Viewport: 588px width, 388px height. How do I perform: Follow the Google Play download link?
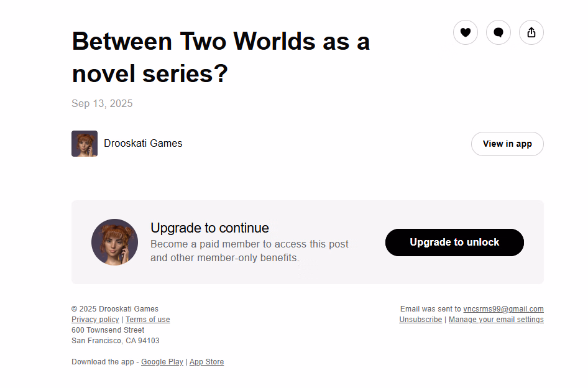162,362
